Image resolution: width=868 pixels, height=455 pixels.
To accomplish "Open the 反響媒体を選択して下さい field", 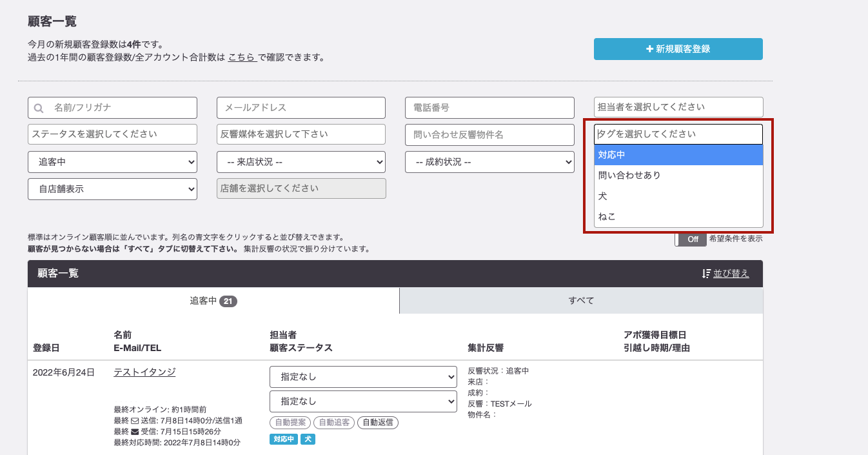I will [x=301, y=134].
